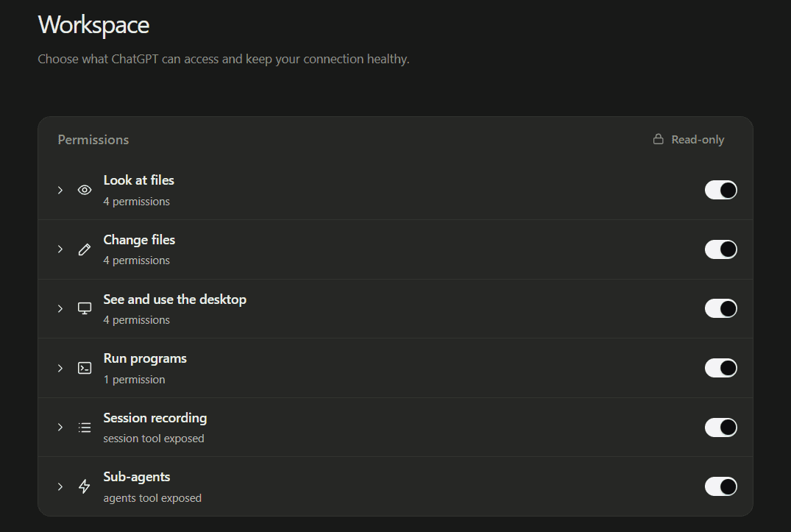Click the Permissions section header

pyautogui.click(x=93, y=140)
